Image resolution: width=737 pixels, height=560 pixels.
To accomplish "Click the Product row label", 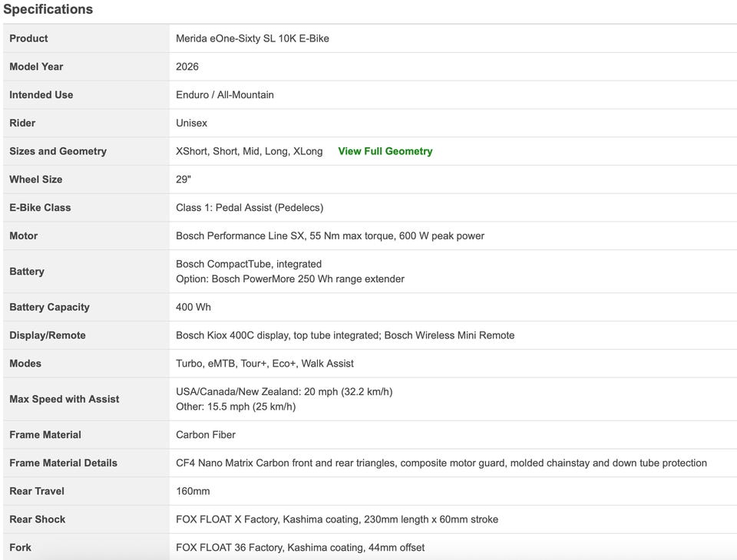I will click(28, 38).
